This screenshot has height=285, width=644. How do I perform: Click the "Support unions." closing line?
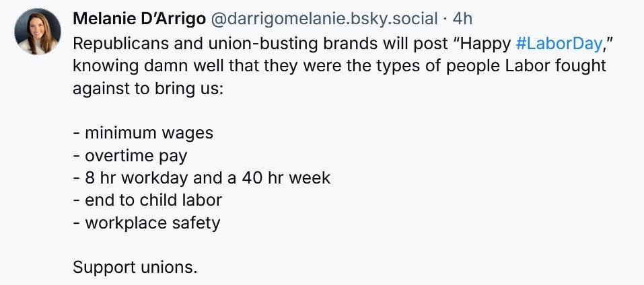click(135, 267)
